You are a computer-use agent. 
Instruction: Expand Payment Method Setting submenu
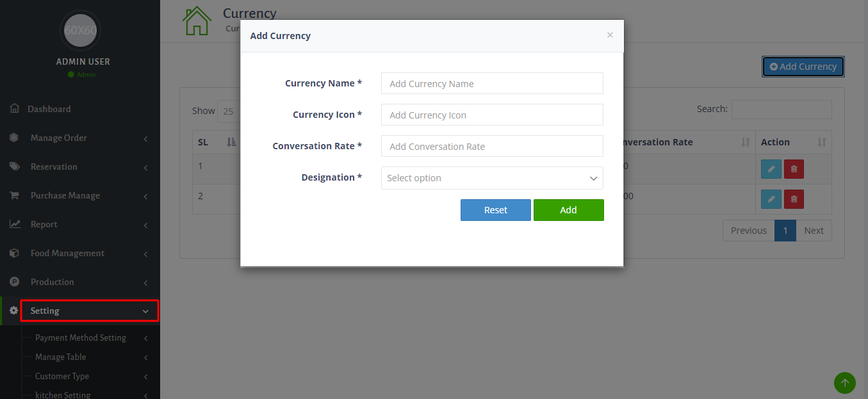[x=81, y=338]
